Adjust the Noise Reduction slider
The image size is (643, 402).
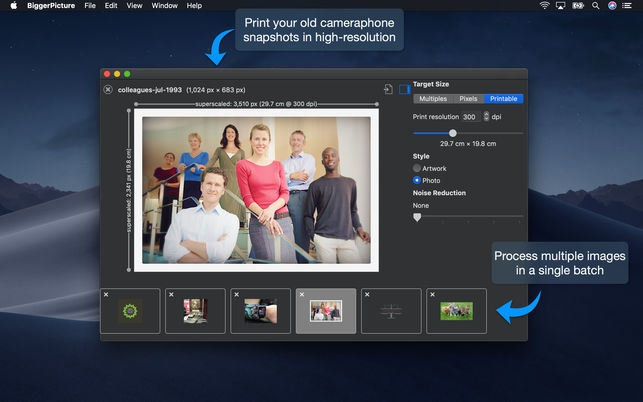pos(417,217)
